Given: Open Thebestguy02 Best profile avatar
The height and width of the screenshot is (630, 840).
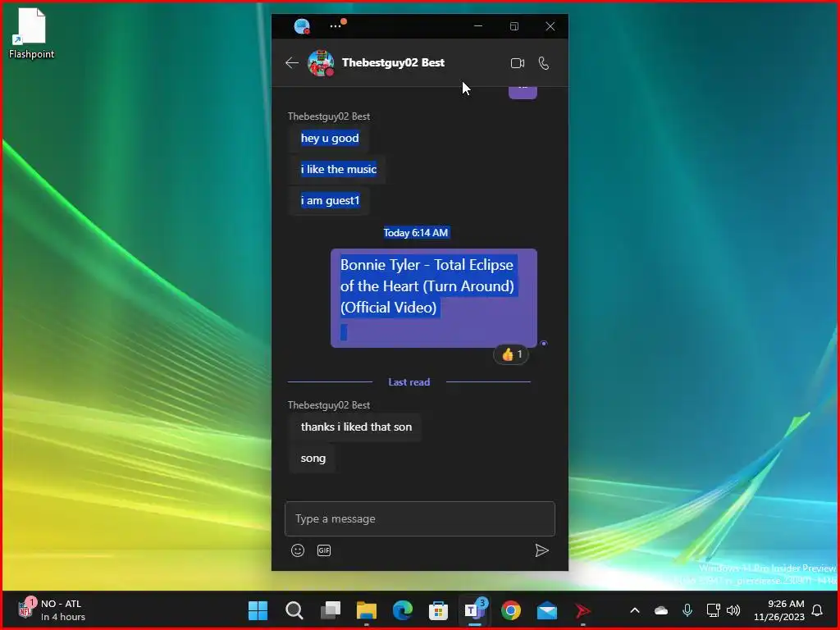Looking at the screenshot, I should coord(321,63).
